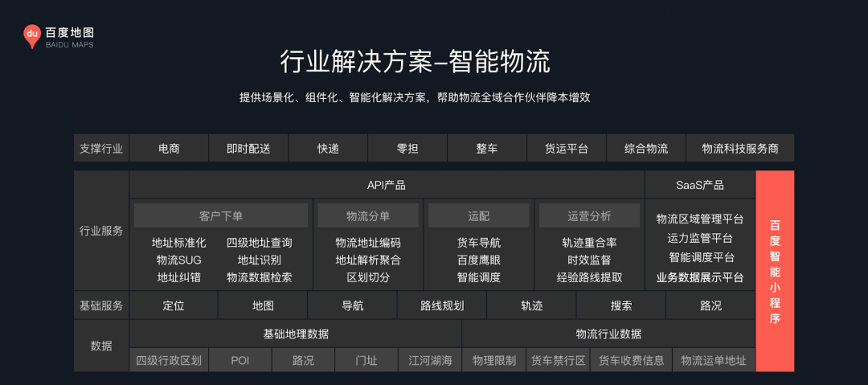Select the 江河湖海 data cell
Screen dimensions: 868x385
click(430, 361)
